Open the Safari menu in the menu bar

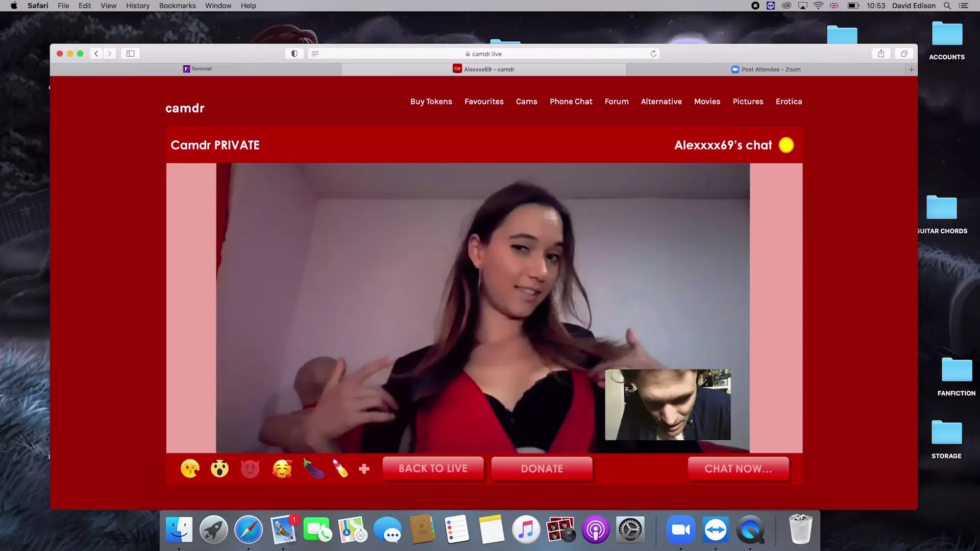click(x=38, y=6)
